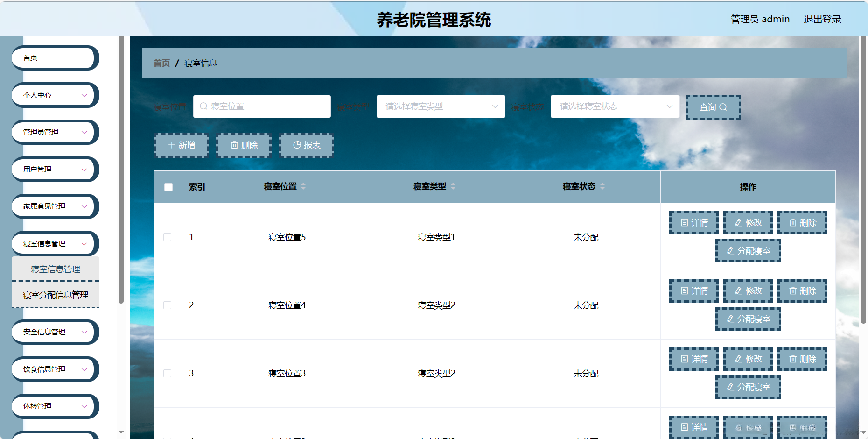The height and width of the screenshot is (439, 868).
Task: Click the sort arrows on the 寝室位置 column header
Action: (304, 186)
